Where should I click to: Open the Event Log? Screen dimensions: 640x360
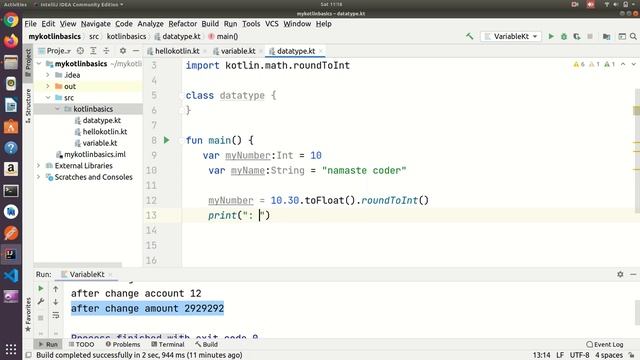604,344
